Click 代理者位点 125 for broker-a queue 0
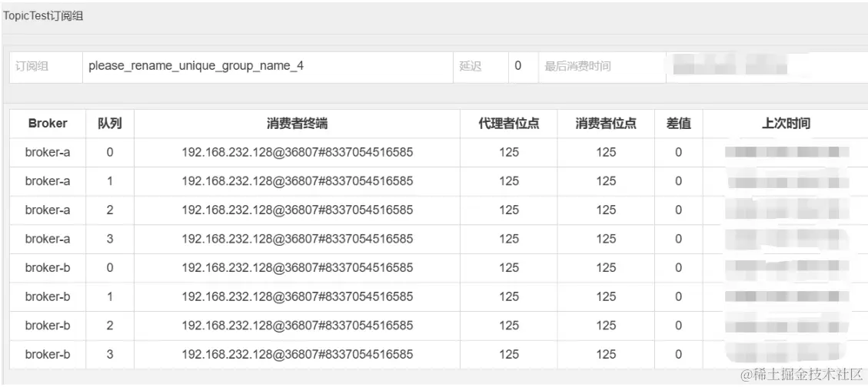Screen dimensions: 868x387 point(509,152)
